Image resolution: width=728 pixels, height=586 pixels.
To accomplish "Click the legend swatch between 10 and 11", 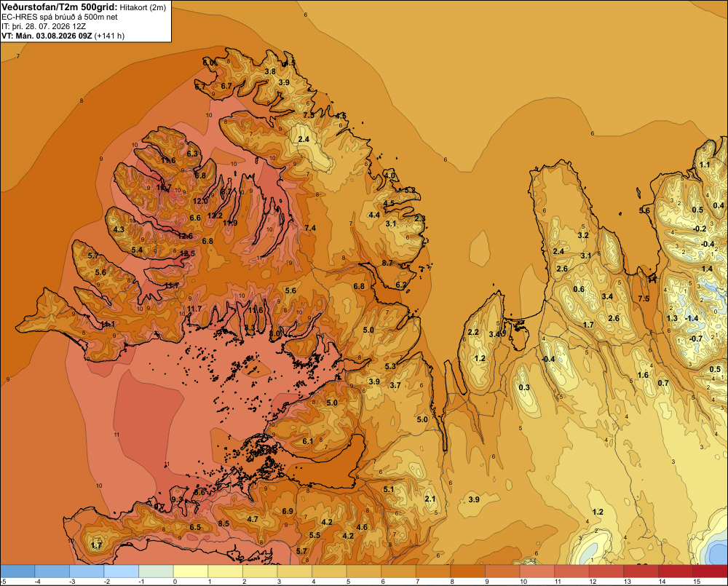I will point(537,571).
